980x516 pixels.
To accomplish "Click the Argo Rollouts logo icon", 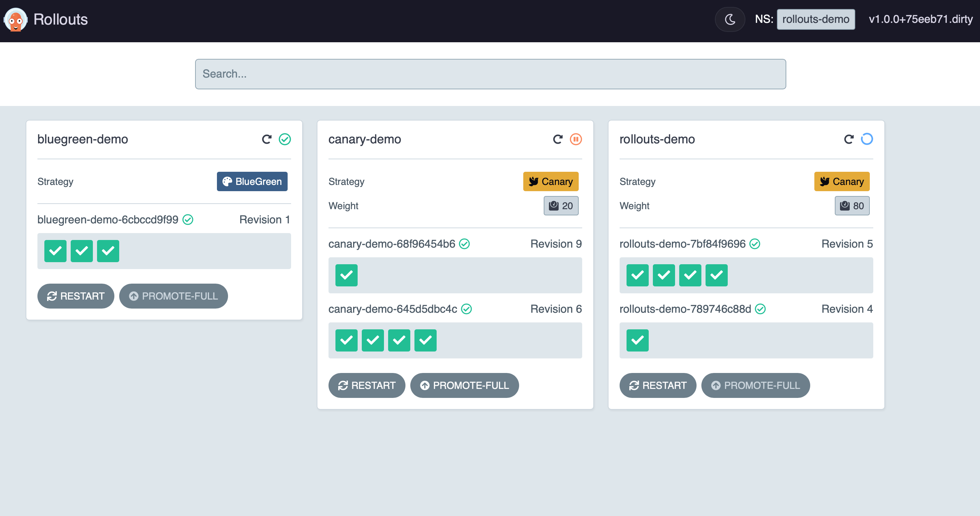I will (16, 19).
